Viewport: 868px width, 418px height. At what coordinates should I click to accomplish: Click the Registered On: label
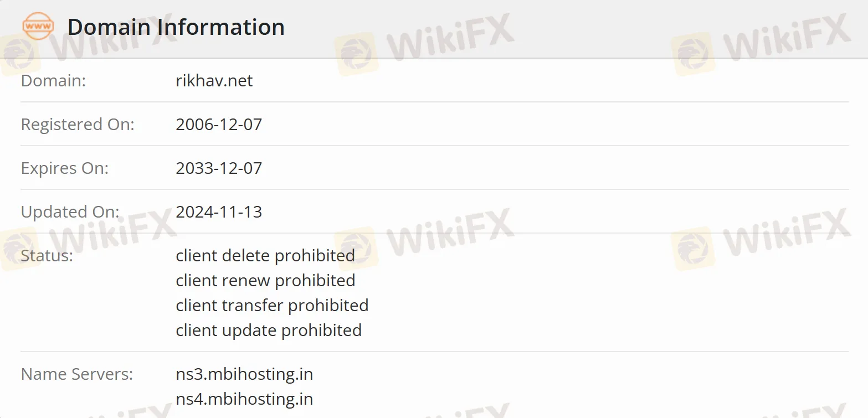click(x=78, y=125)
